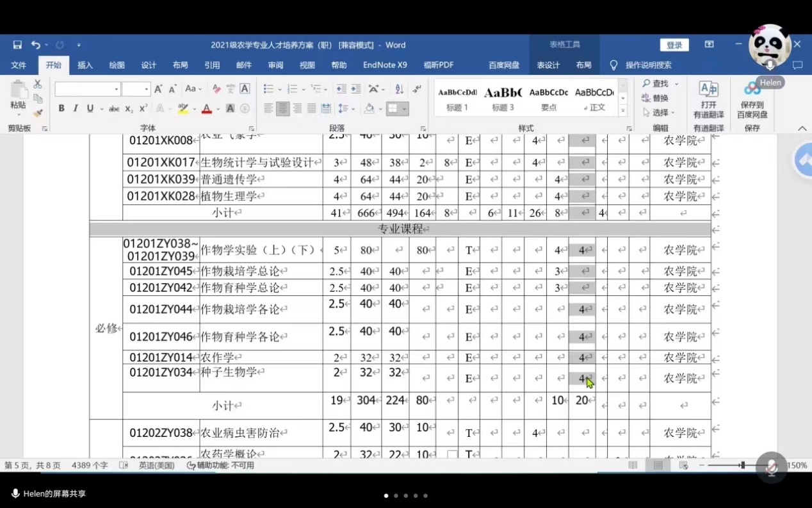The image size is (812, 508).
Task: Toggle Bold formatting
Action: tap(61, 108)
